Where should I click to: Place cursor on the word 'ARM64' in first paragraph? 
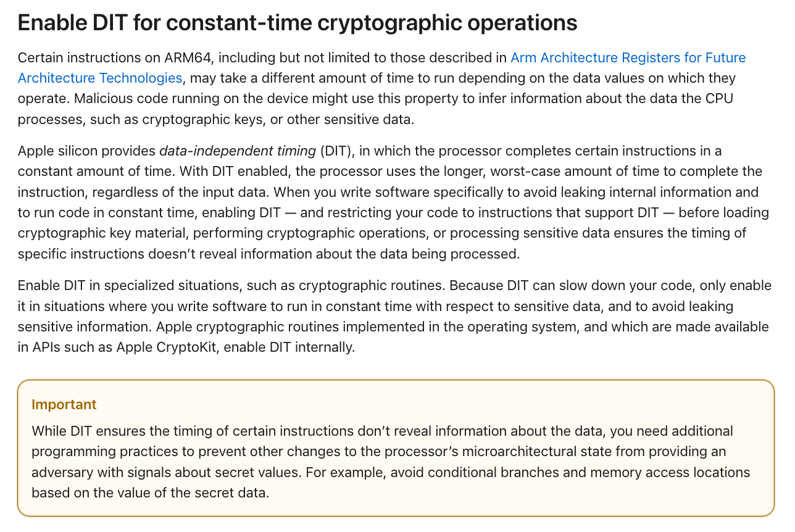190,58
